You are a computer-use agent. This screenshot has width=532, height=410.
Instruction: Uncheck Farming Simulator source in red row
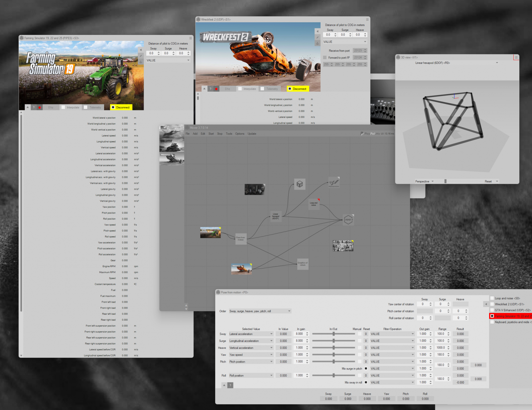492,316
